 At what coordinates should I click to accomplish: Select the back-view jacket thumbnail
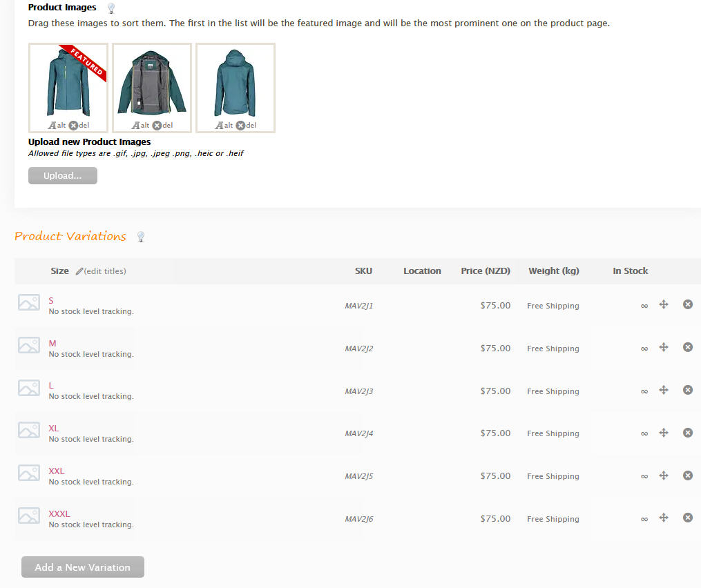coord(236,83)
